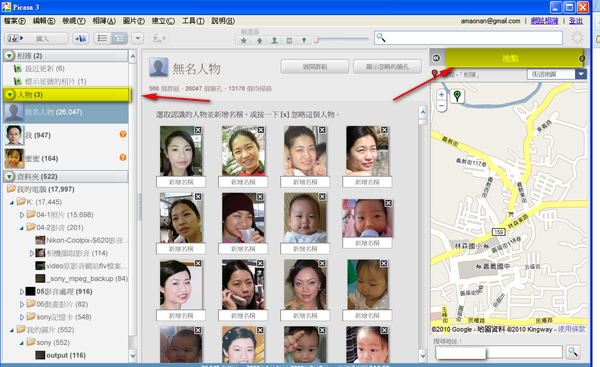Screen dimensions: 600x367
Task: Collapse the 人物 (3) section
Action: (x=10, y=95)
